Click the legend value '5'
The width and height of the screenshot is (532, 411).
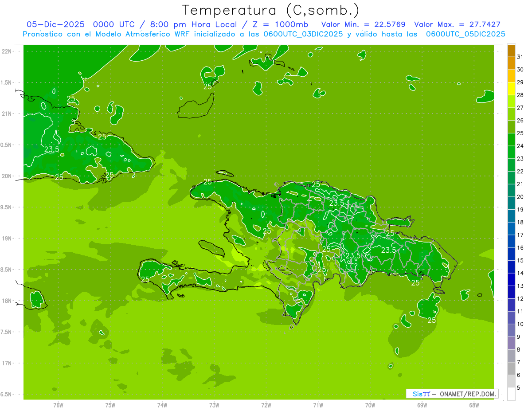pos(519,388)
